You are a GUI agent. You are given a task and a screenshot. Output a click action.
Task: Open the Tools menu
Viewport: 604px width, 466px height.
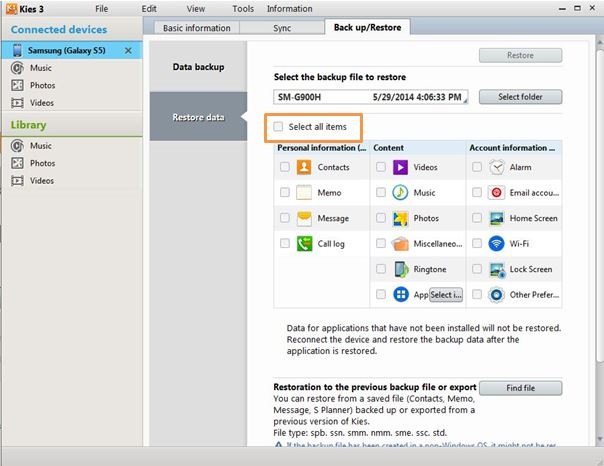click(243, 8)
